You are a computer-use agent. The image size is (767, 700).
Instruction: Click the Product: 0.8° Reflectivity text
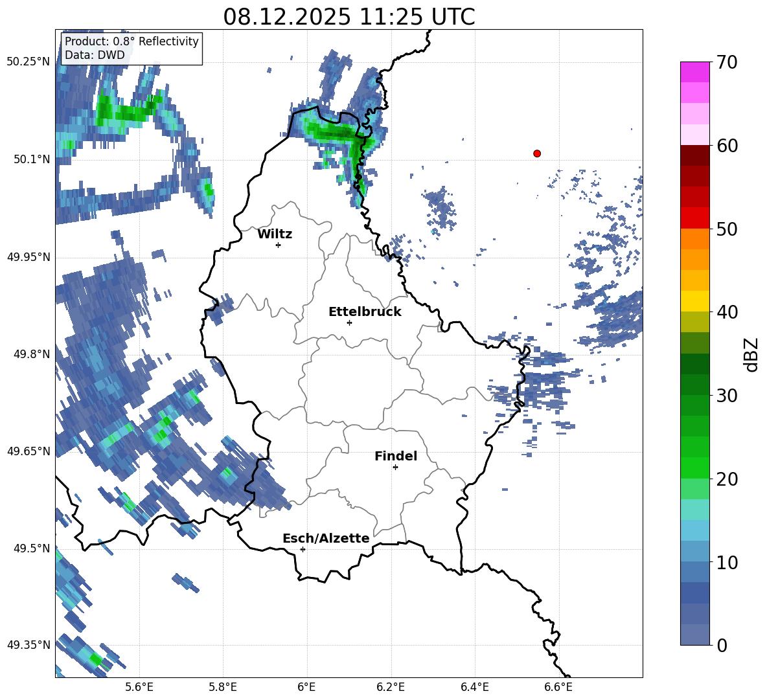132,41
